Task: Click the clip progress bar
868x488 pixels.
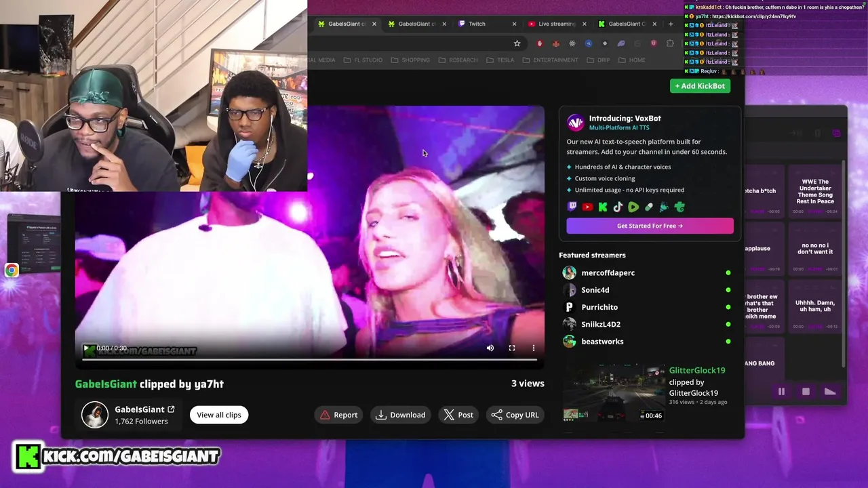Action: 309,359
